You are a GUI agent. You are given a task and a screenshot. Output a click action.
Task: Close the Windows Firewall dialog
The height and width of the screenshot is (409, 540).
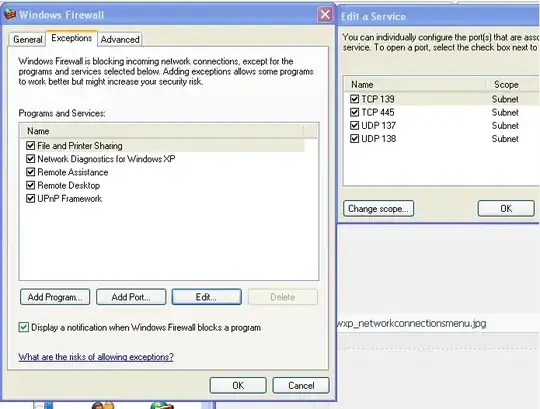click(x=325, y=15)
